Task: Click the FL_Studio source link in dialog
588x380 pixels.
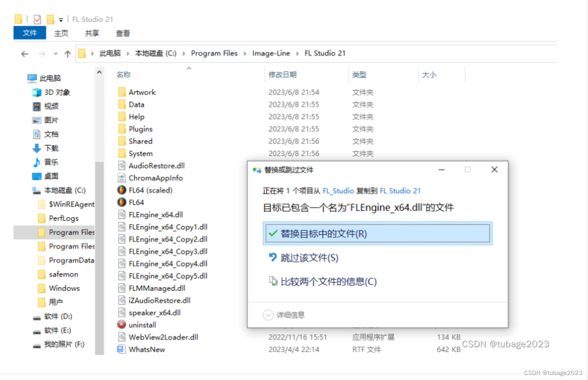Action: coord(338,191)
